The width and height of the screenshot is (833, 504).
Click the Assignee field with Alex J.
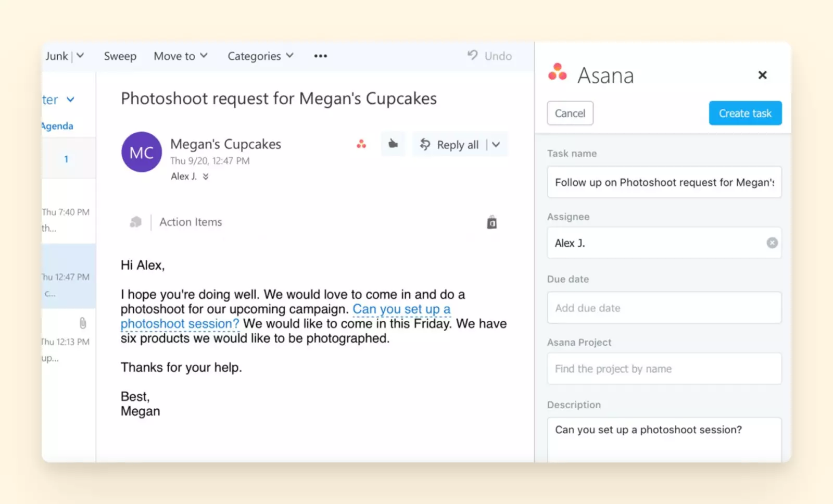664,243
